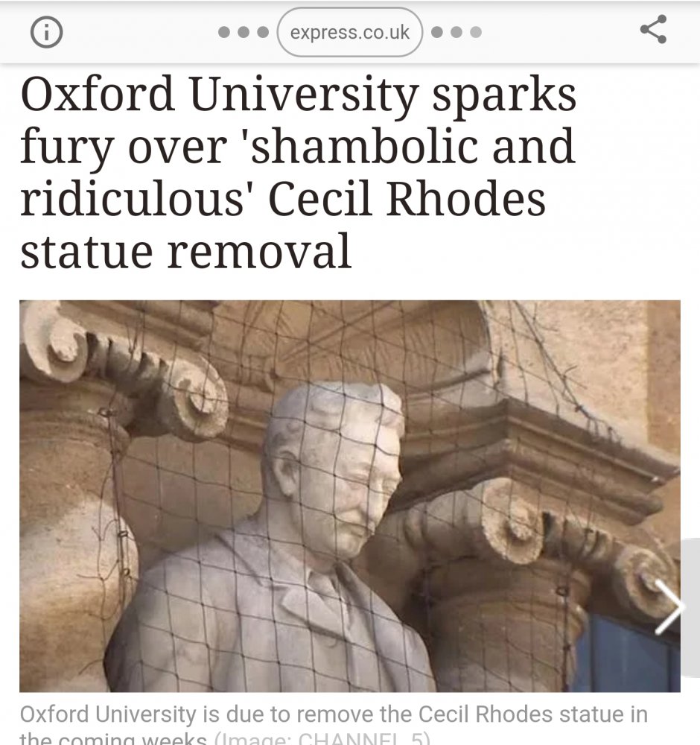700x745 pixels.
Task: Click the first dot left of the address pill
Action: pyautogui.click(x=224, y=32)
